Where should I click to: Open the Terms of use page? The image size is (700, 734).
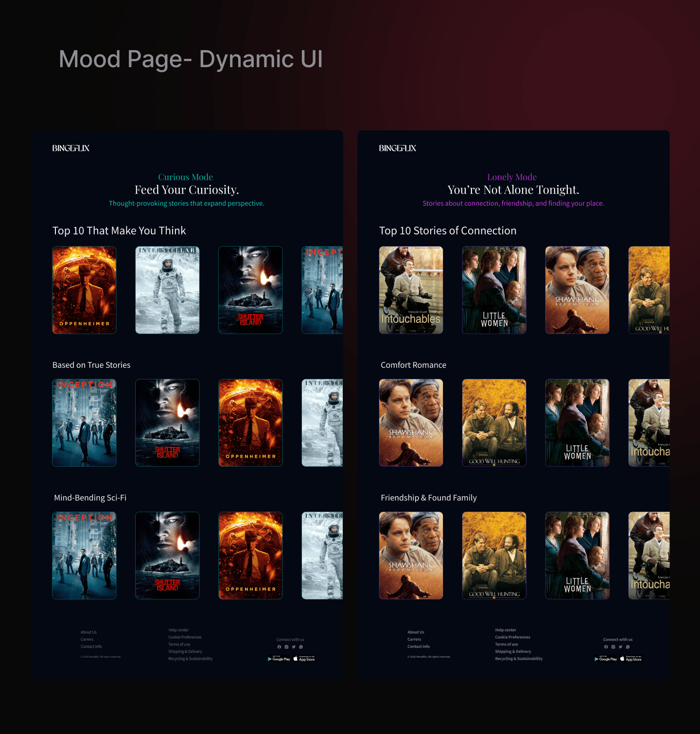[x=179, y=644]
